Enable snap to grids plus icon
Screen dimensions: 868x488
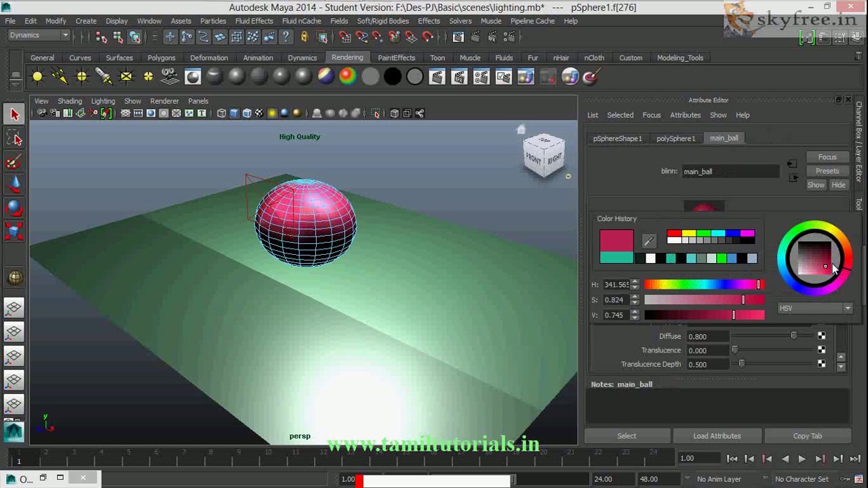(170, 37)
